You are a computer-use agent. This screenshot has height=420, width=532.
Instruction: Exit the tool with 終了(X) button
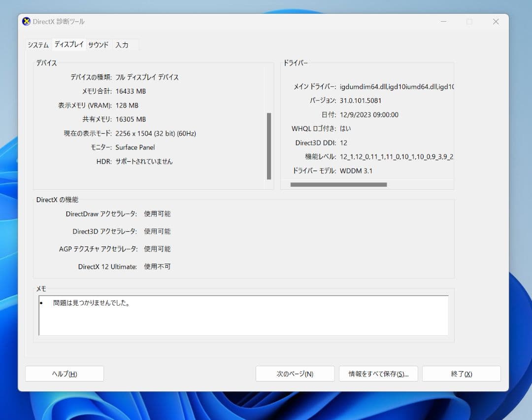click(461, 374)
